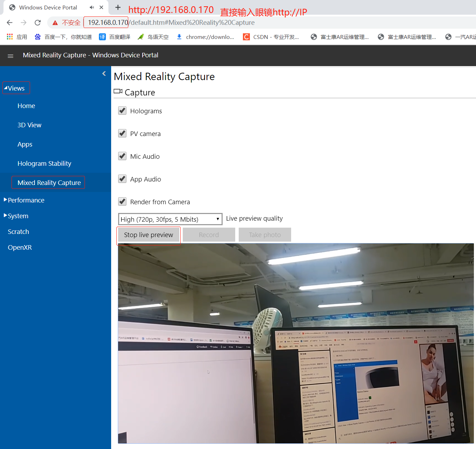Open the CSDN bookmark

coord(271,37)
